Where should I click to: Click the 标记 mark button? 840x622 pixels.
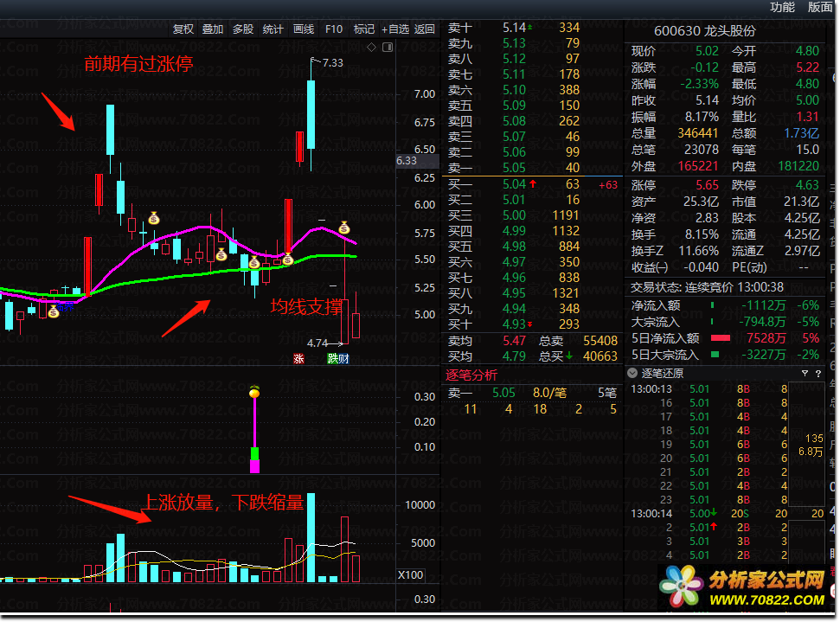(x=364, y=29)
